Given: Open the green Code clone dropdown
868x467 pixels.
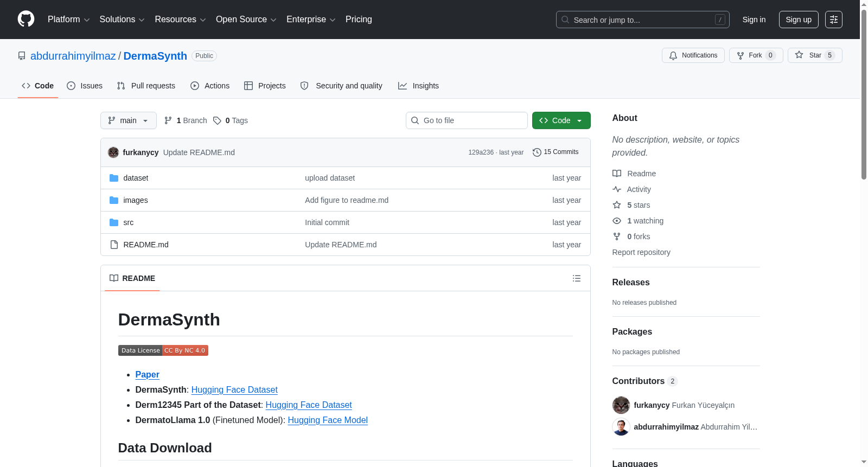Looking at the screenshot, I should [561, 120].
